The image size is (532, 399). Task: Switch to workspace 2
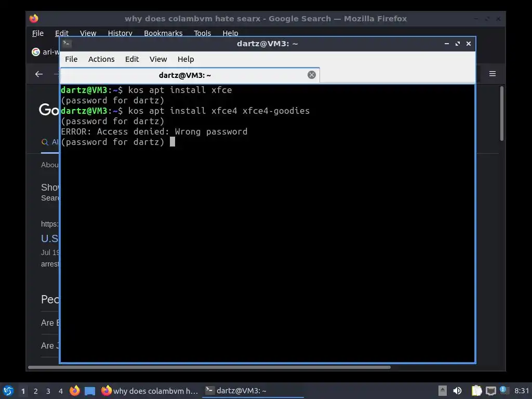click(36, 391)
